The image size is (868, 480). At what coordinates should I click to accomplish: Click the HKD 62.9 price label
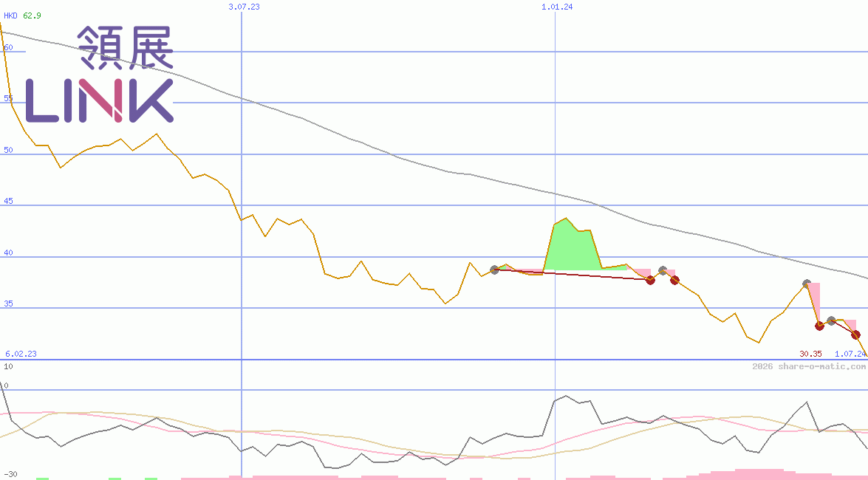(22, 16)
